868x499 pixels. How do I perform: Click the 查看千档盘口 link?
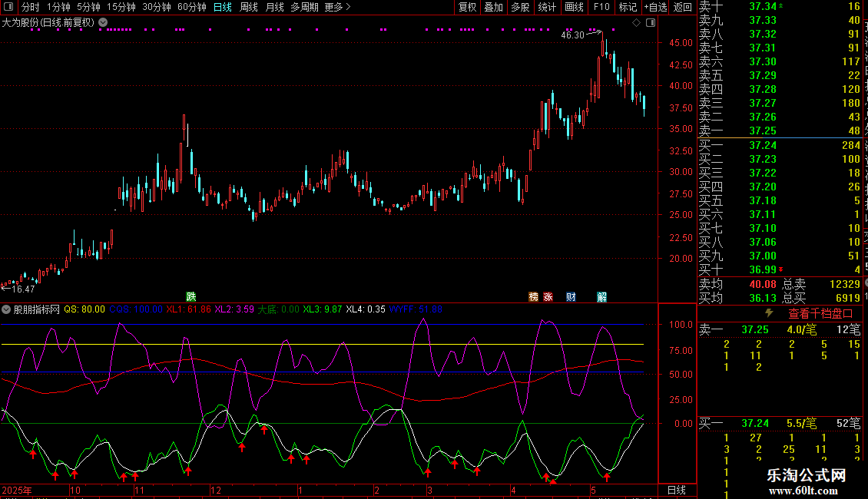coord(820,314)
